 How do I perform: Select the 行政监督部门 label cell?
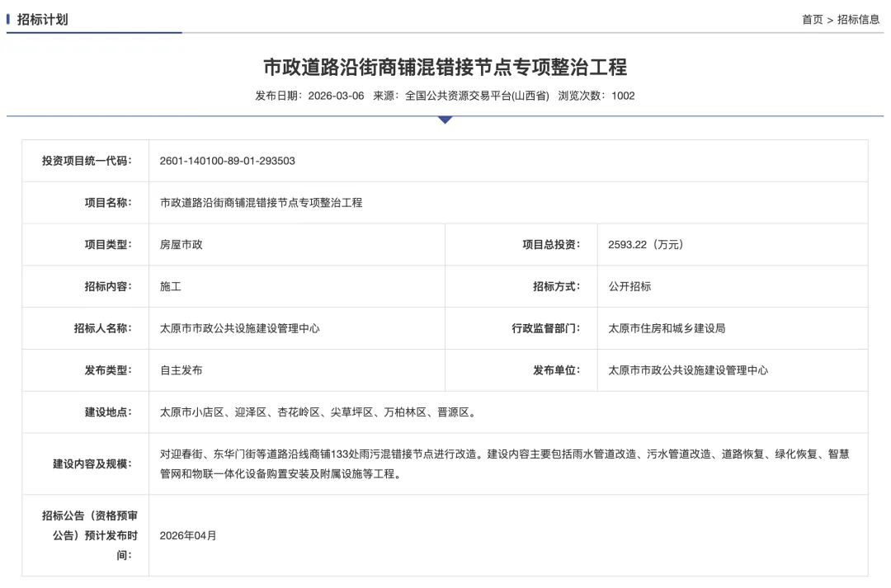(x=521, y=328)
